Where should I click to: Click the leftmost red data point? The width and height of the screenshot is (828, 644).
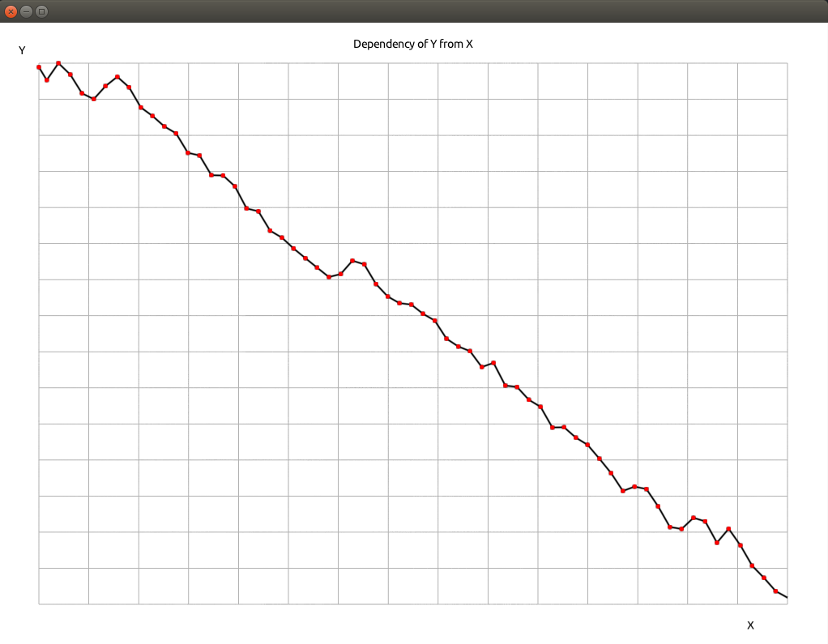click(x=39, y=67)
